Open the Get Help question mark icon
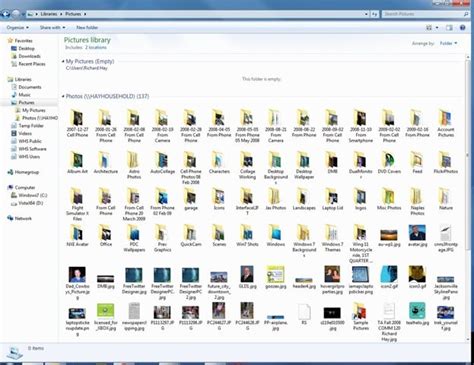The height and width of the screenshot is (365, 474). pyautogui.click(x=462, y=28)
